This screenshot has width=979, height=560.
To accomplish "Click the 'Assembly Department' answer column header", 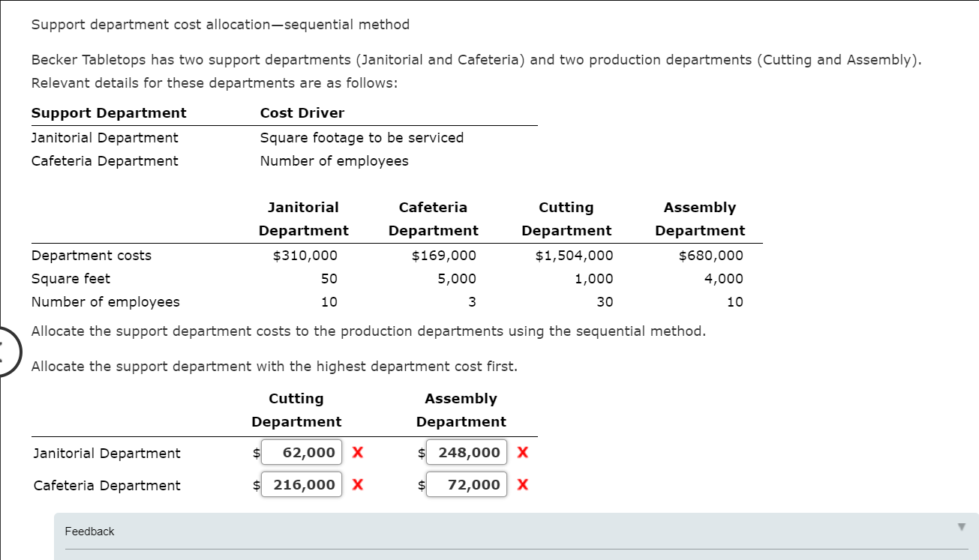I will [461, 410].
